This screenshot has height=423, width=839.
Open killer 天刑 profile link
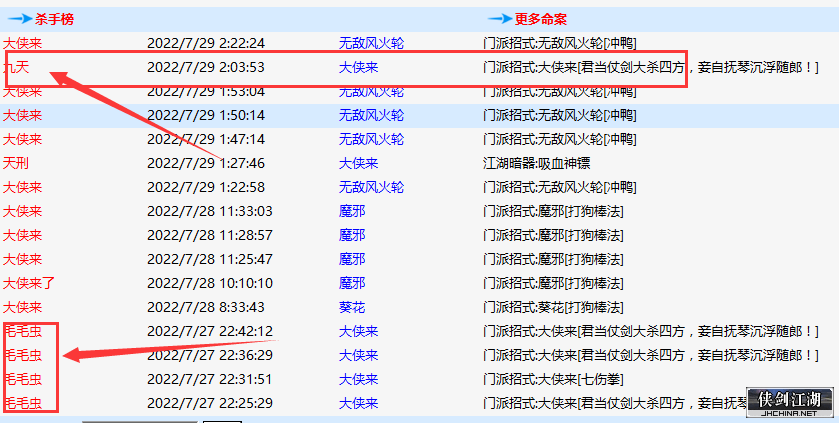pos(16,163)
